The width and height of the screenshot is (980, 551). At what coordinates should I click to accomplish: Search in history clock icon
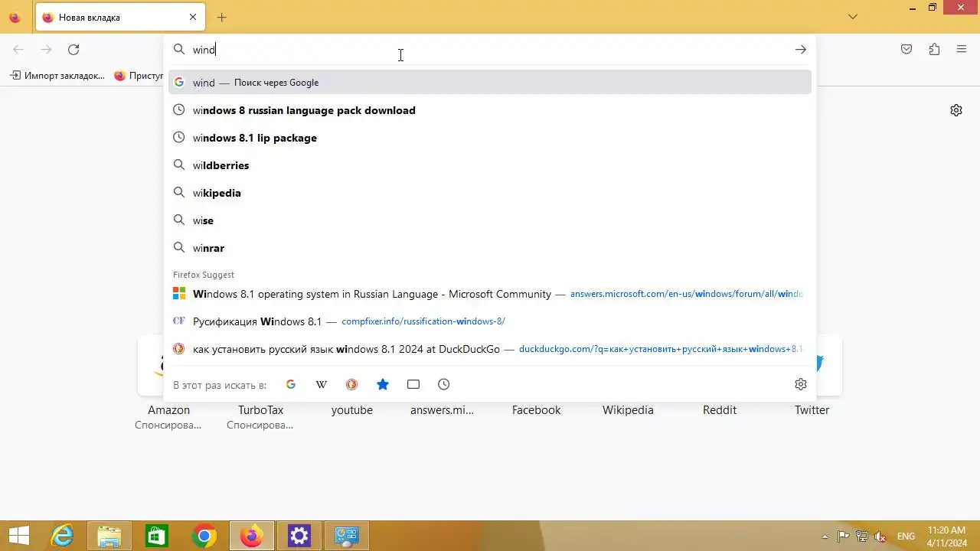[444, 384]
